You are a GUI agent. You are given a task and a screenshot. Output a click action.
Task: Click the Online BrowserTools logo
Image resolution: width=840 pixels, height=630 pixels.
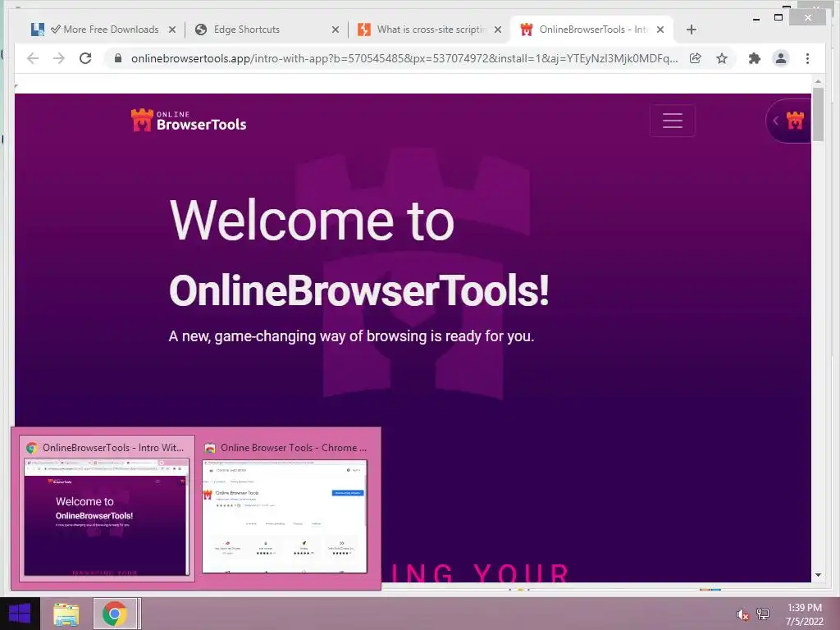[x=189, y=120]
